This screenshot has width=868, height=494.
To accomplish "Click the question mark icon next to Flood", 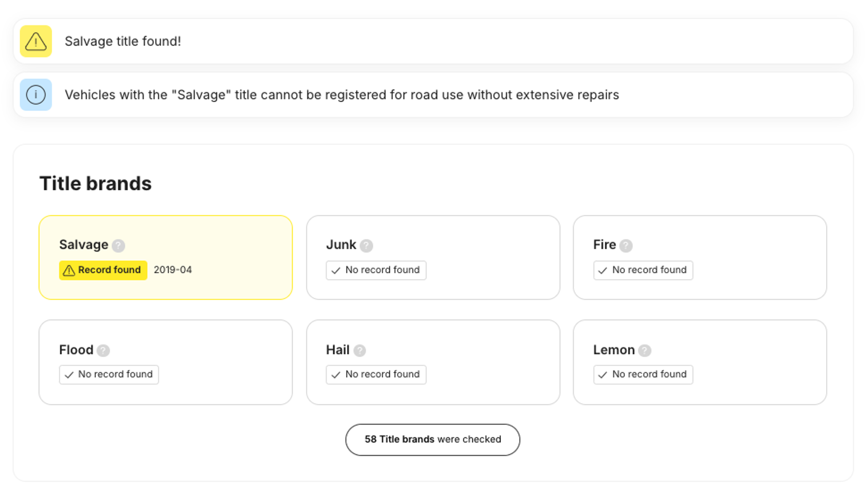I will (103, 350).
